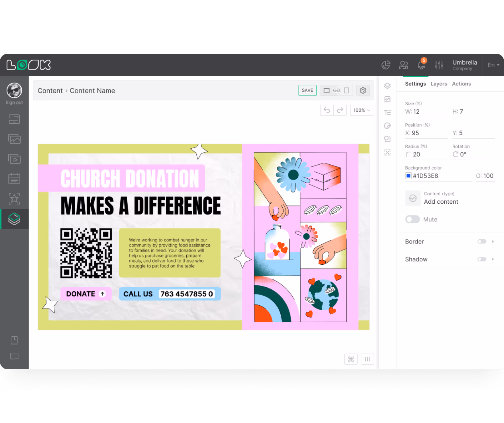Viewport: 504px width, 423px height.
Task: Select landscape orientation icon
Action: [x=326, y=90]
